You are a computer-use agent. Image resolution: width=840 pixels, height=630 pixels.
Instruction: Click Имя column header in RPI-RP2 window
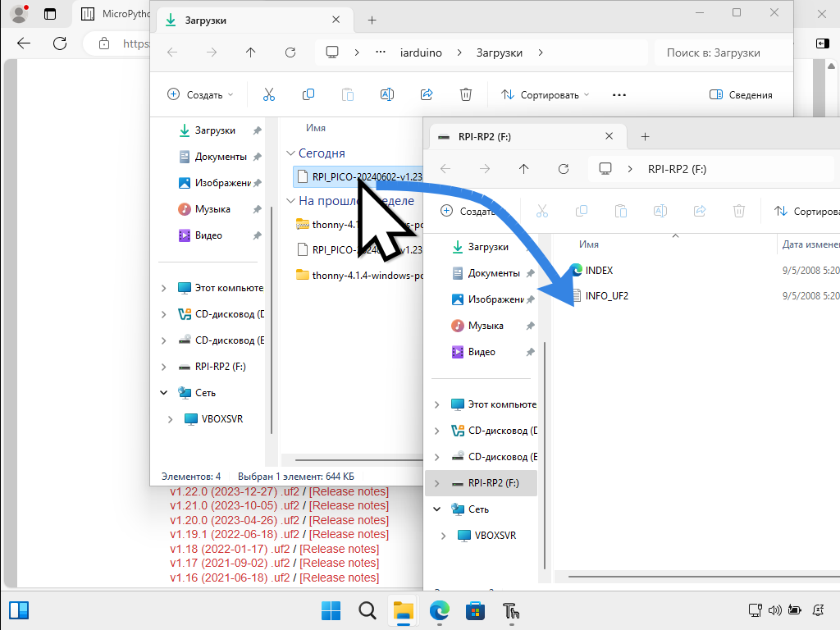click(x=588, y=244)
